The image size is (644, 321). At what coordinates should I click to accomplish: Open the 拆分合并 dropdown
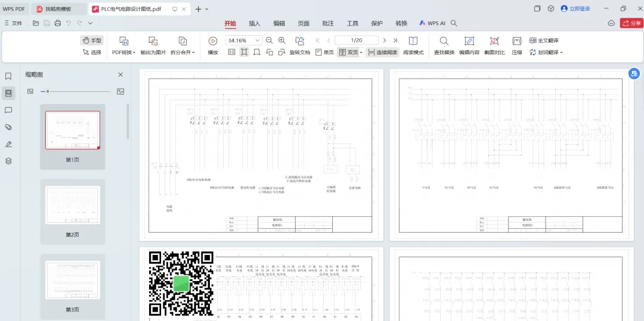(x=183, y=52)
